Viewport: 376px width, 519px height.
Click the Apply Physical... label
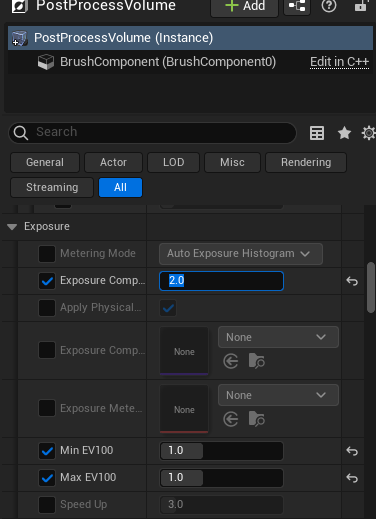101,307
